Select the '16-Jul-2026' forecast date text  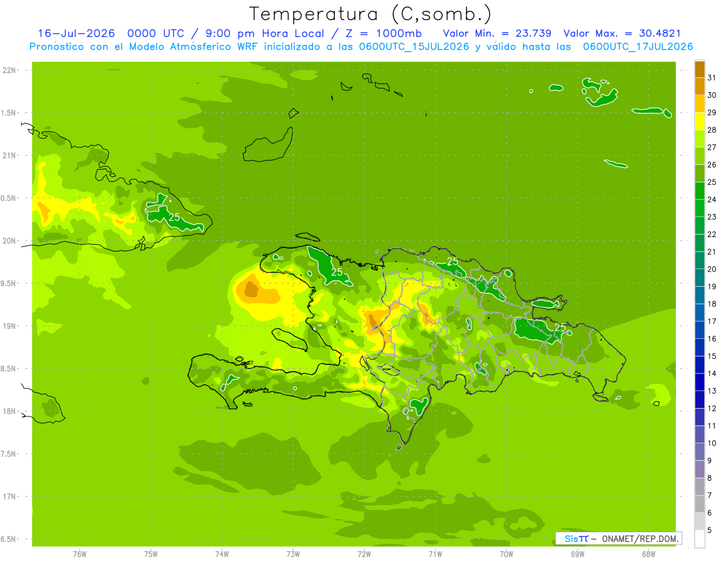(76, 33)
